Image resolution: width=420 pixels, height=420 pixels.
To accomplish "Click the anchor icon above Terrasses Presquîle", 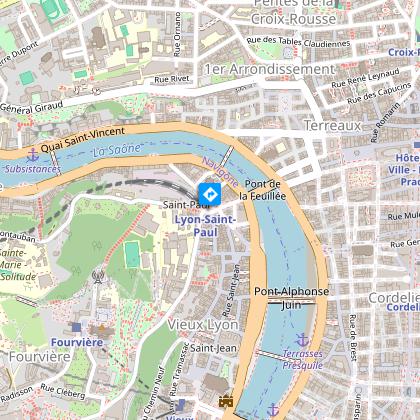I will [302, 340].
